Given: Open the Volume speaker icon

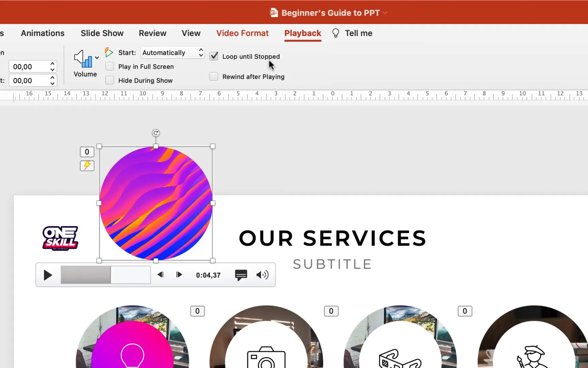Looking at the screenshot, I should pos(83,59).
